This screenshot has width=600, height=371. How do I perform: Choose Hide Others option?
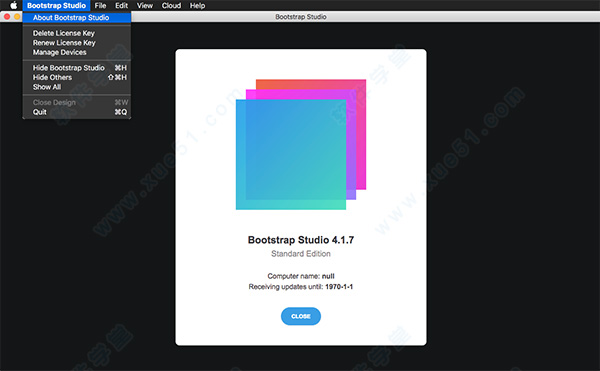click(77, 77)
